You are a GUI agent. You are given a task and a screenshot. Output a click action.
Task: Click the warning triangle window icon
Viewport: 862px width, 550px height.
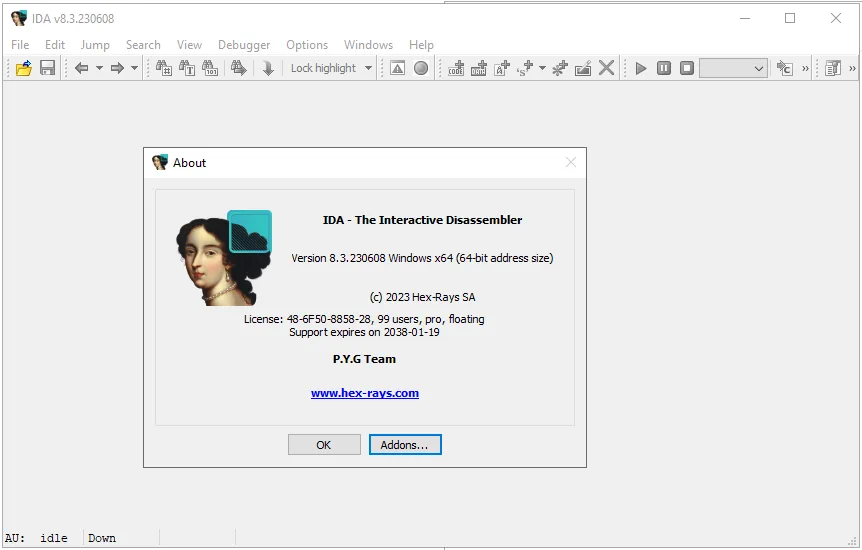(397, 68)
